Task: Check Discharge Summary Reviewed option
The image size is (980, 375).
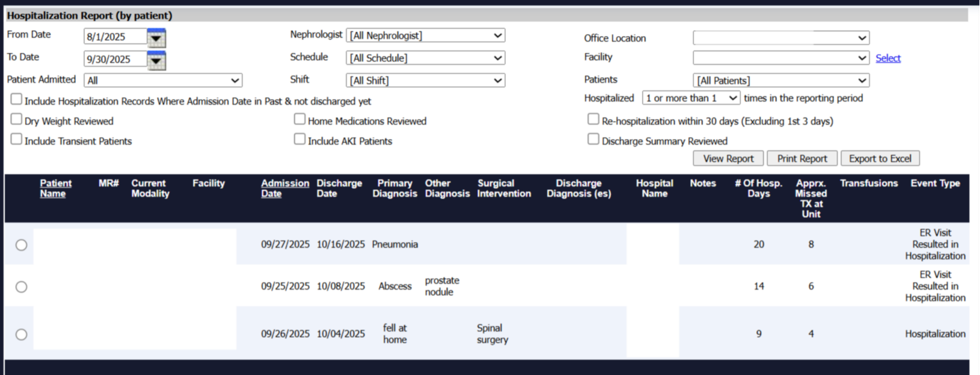Action: tap(593, 139)
